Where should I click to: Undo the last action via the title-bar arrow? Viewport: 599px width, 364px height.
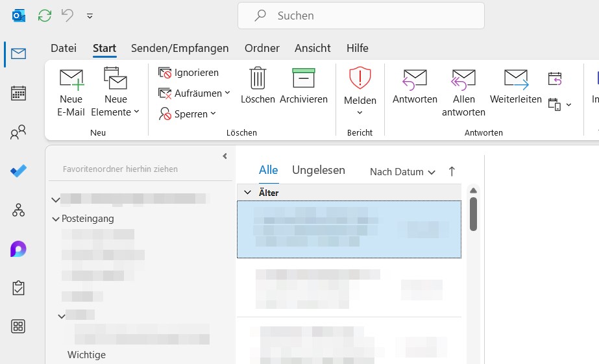coord(67,16)
